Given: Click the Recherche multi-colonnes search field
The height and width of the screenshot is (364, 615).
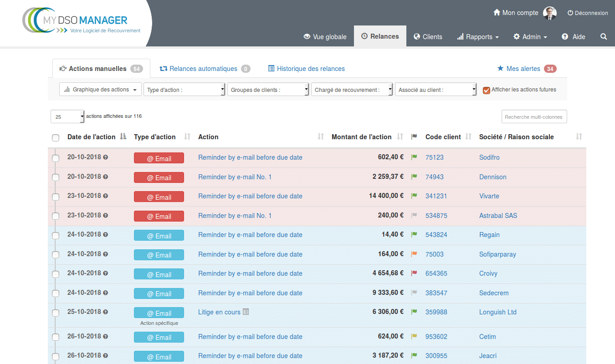Looking at the screenshot, I should pyautogui.click(x=534, y=117).
